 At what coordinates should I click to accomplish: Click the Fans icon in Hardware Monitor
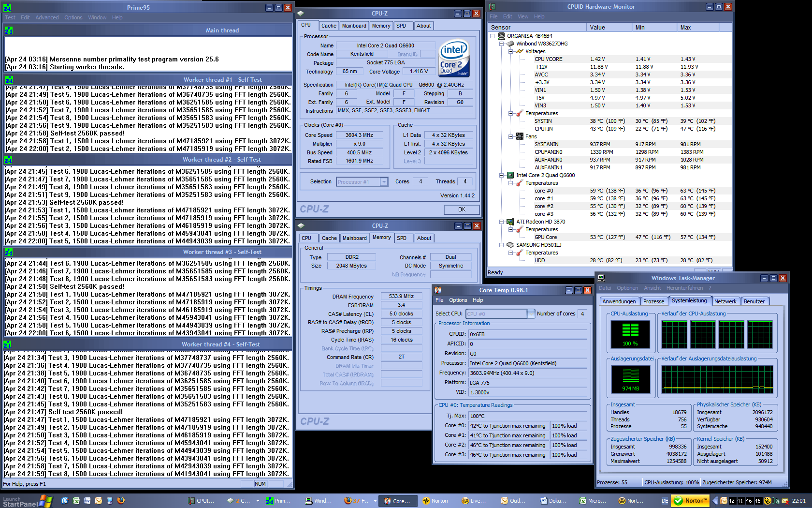[520, 136]
